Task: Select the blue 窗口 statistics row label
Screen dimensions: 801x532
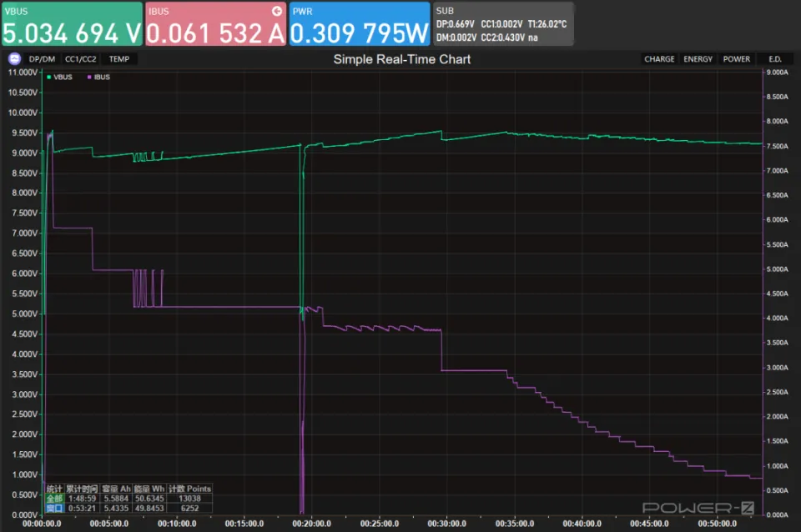Action: (x=54, y=507)
